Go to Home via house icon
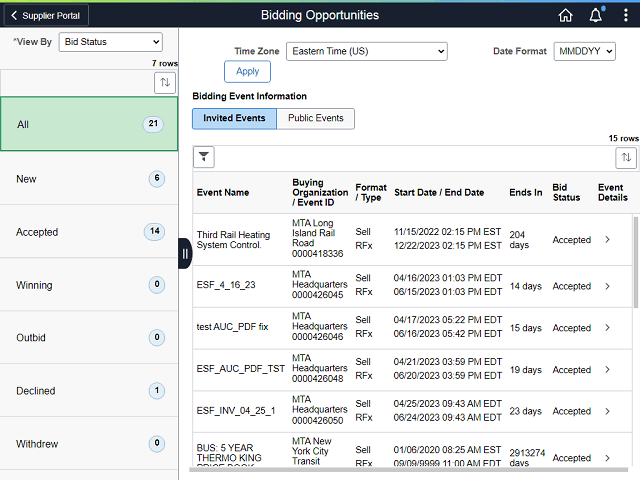This screenshot has width=640, height=480. [x=565, y=16]
